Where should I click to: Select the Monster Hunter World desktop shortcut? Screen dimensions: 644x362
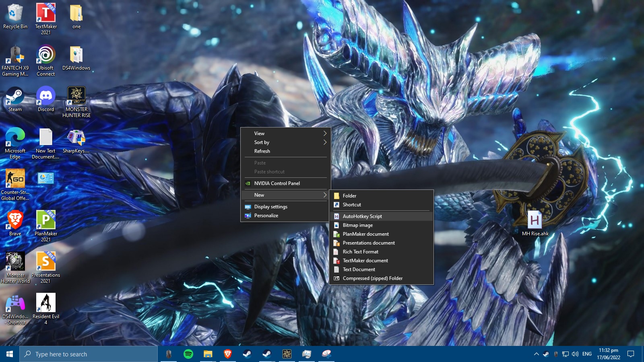[15, 268]
